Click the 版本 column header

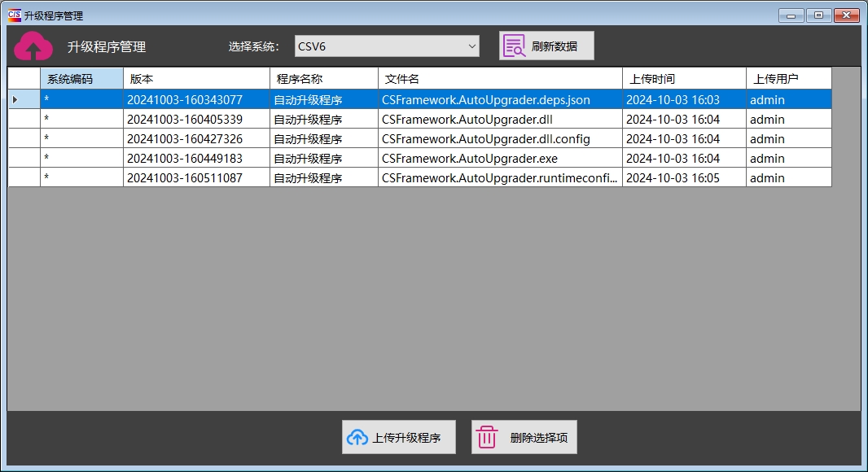(195, 77)
